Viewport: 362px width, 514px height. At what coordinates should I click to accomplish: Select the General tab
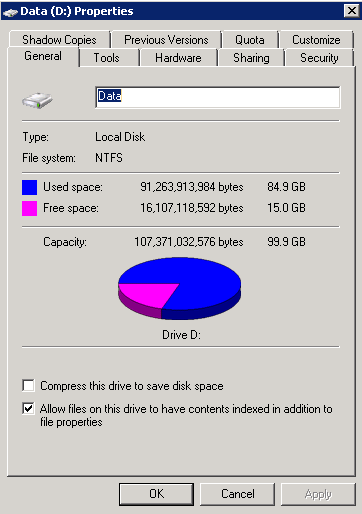click(x=43, y=56)
